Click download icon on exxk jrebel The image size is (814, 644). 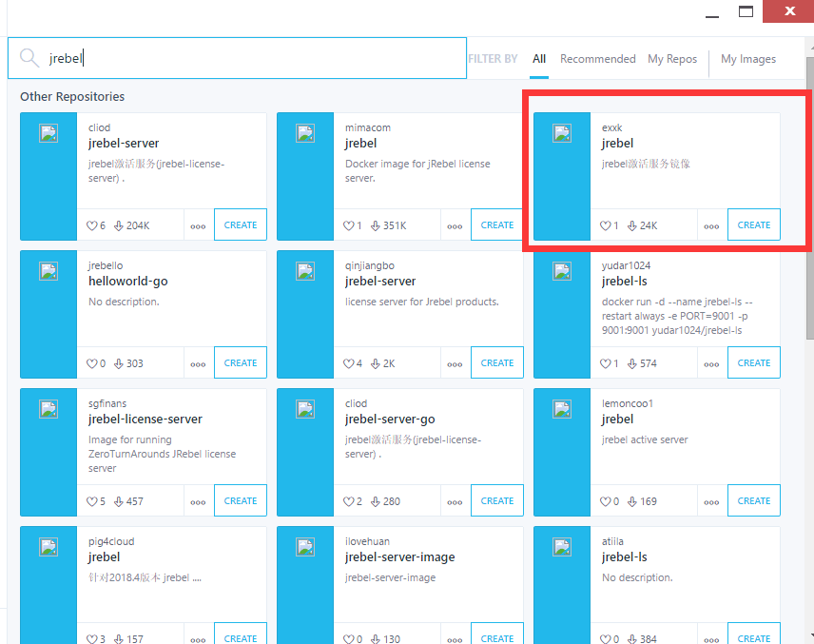click(631, 225)
